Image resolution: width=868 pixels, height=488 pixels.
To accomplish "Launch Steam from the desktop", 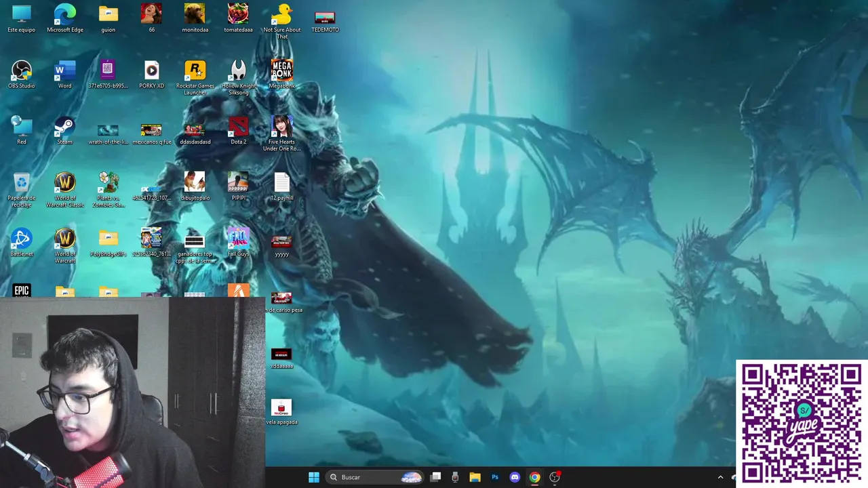I will 65,131.
